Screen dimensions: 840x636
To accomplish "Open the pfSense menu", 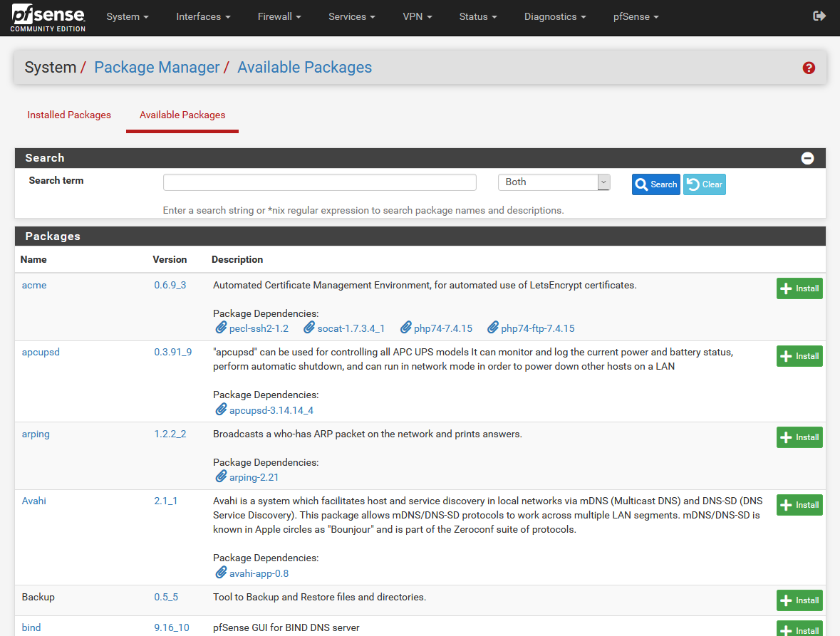I will click(636, 16).
